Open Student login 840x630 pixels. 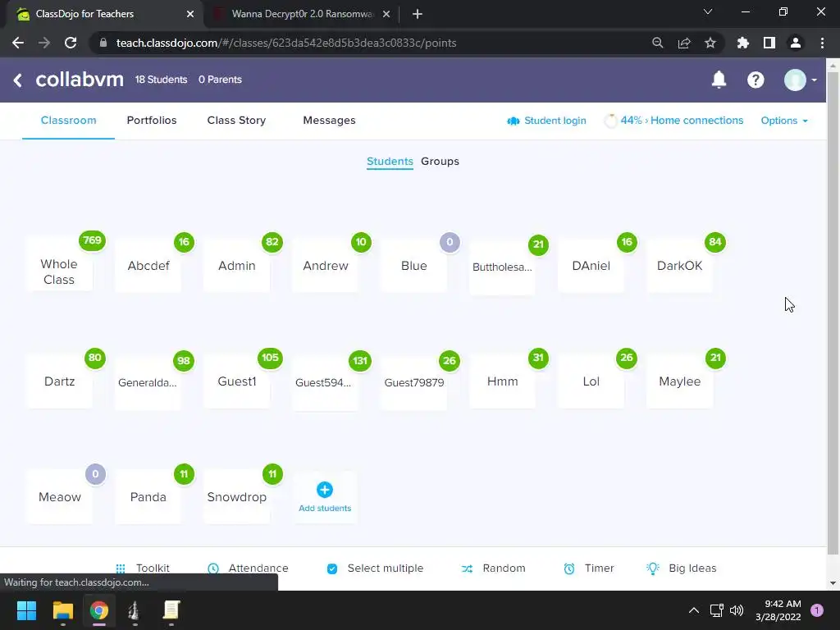(546, 121)
